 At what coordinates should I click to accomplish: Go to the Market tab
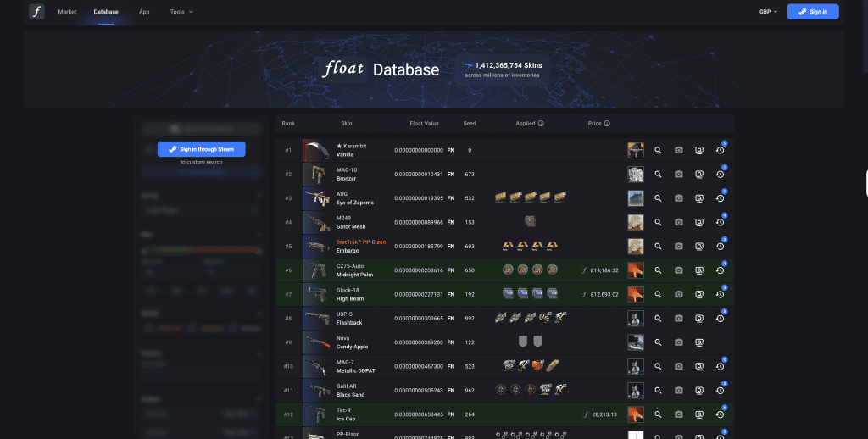point(67,12)
